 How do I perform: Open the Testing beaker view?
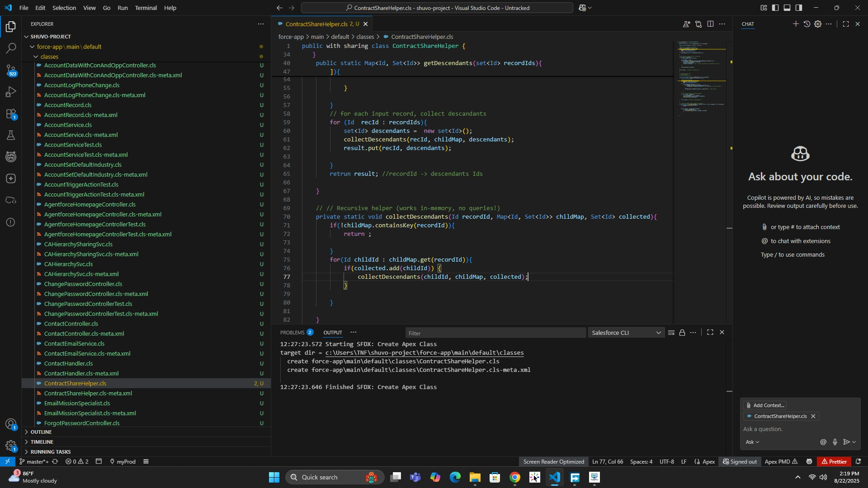11,135
